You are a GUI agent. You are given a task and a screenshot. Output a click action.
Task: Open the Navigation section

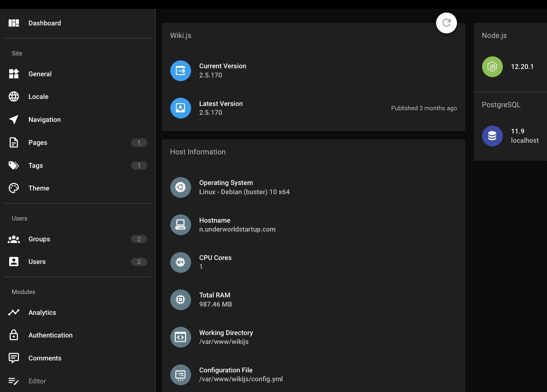[x=77, y=119]
